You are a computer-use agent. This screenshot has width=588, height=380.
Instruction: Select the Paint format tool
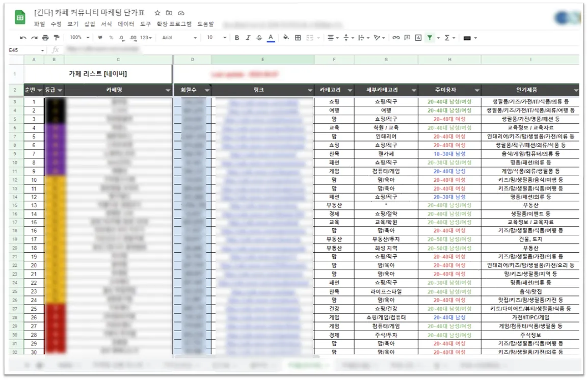(57, 38)
